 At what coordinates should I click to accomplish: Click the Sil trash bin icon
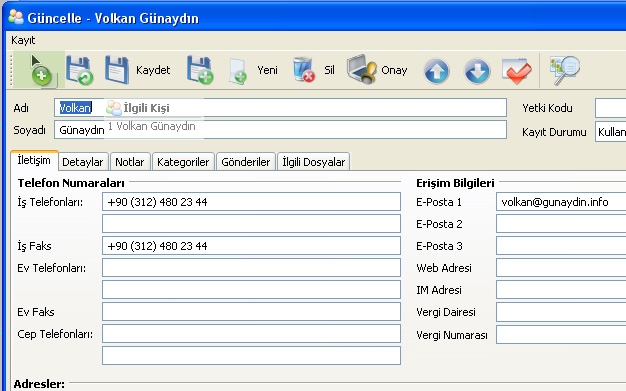pos(303,70)
